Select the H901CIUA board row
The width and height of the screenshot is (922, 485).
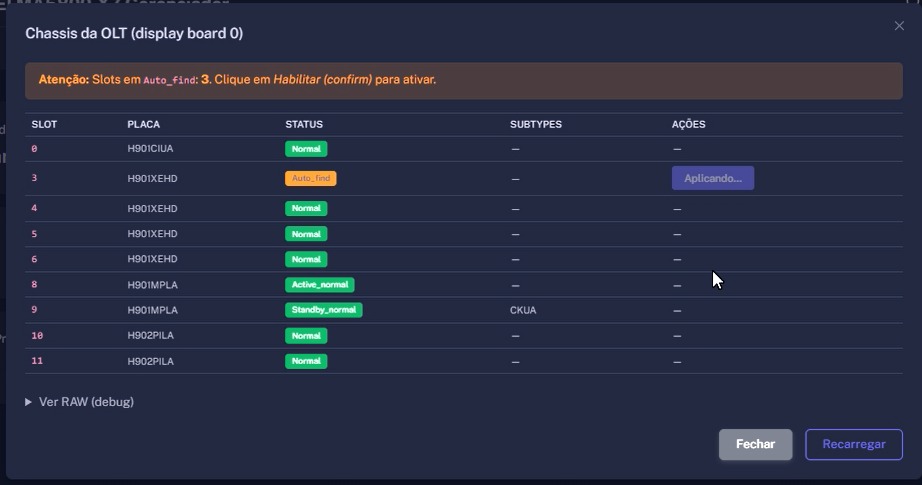152,149
